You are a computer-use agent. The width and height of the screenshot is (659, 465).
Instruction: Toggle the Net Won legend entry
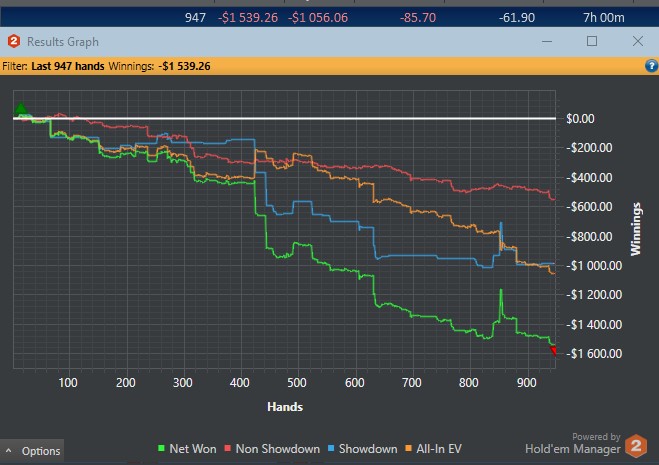tap(187, 449)
